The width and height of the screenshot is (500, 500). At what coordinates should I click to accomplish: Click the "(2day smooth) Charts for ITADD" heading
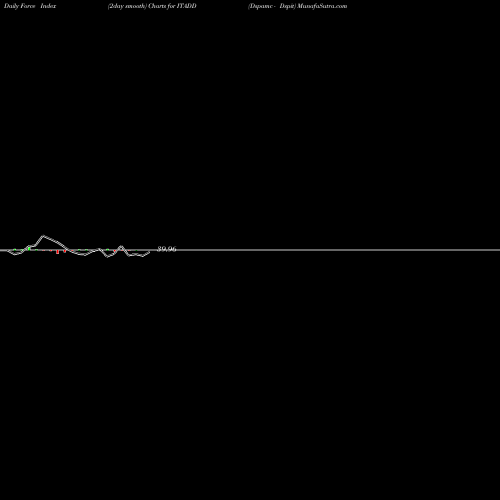(152, 6)
